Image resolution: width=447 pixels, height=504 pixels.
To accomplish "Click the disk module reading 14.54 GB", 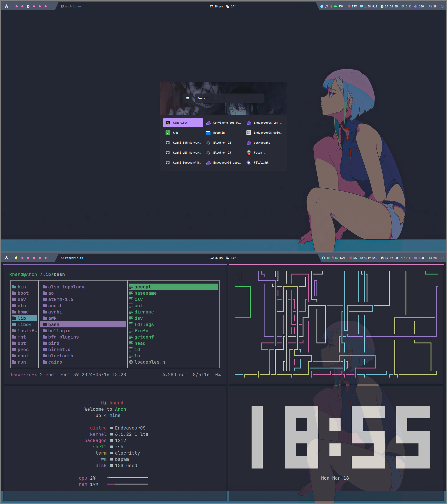I will [389, 6].
